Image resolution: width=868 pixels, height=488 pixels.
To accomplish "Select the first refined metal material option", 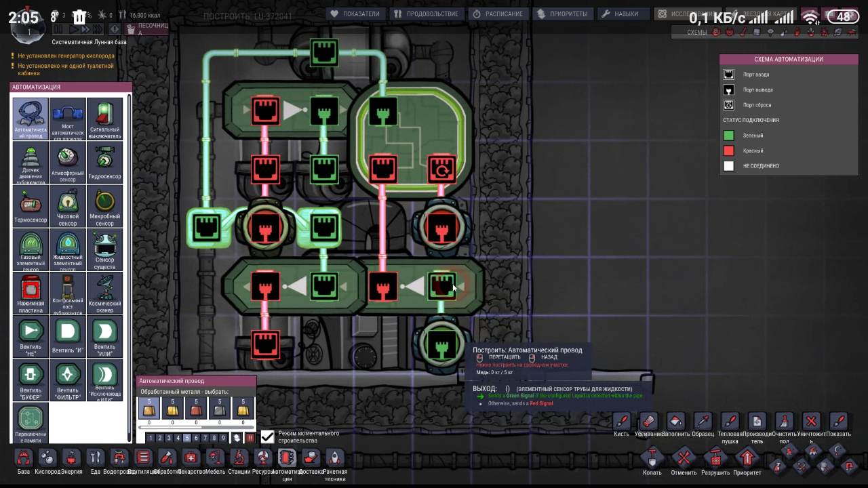I will 149,408.
